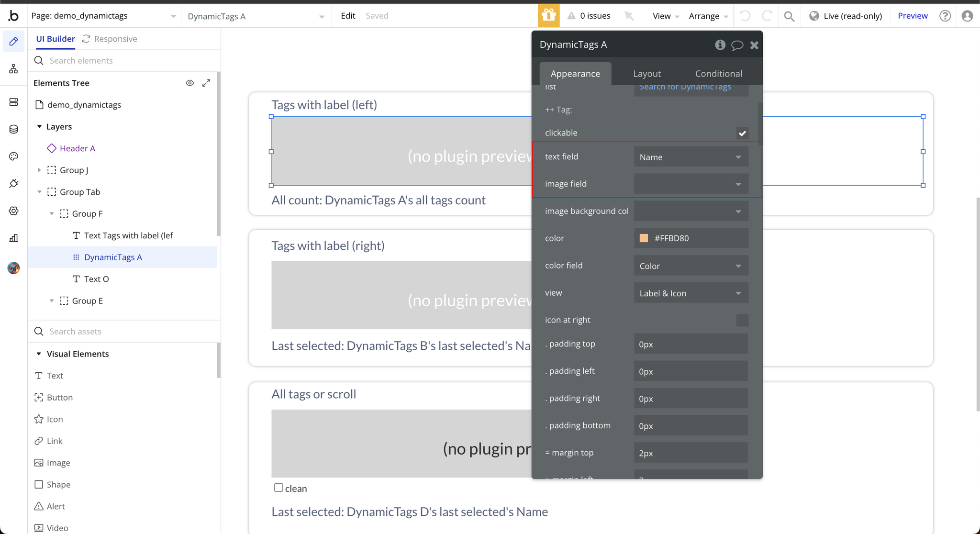
Task: Open the gift box notifications icon
Action: coord(548,16)
